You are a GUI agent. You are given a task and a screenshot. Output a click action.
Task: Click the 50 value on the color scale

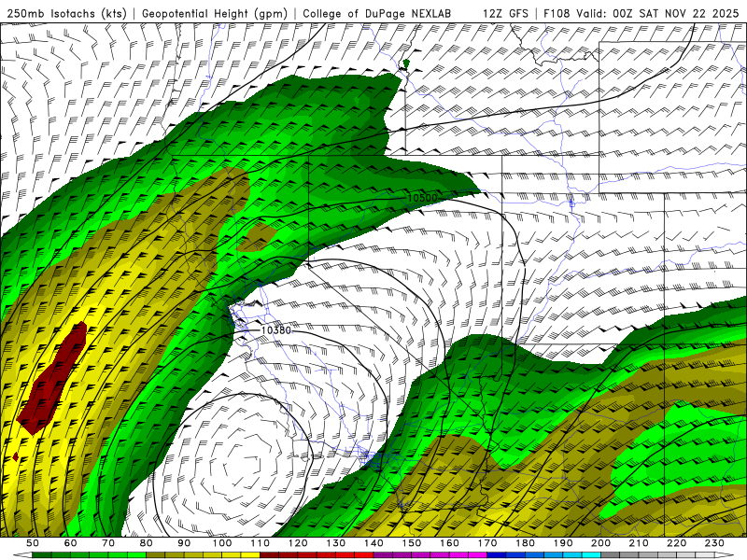coord(33,543)
